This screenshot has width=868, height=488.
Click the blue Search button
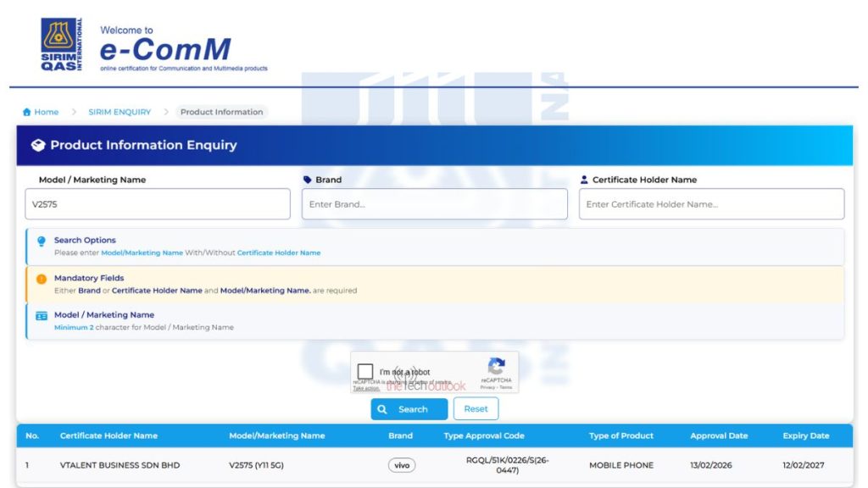[409, 409]
